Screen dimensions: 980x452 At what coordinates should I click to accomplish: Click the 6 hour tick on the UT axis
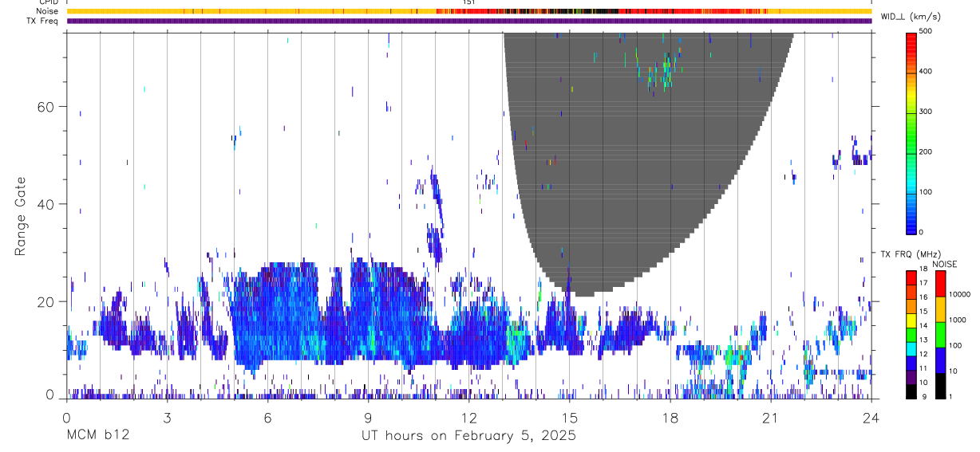pos(267,417)
